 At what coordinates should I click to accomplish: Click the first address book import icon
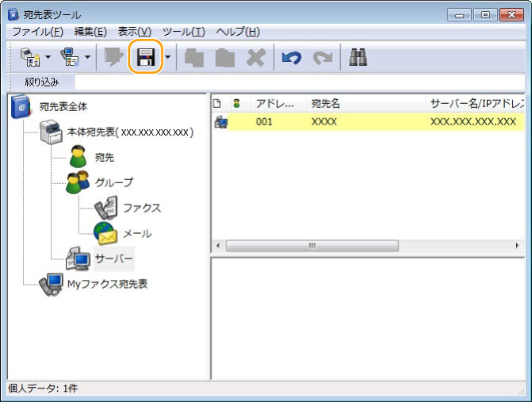point(31,57)
